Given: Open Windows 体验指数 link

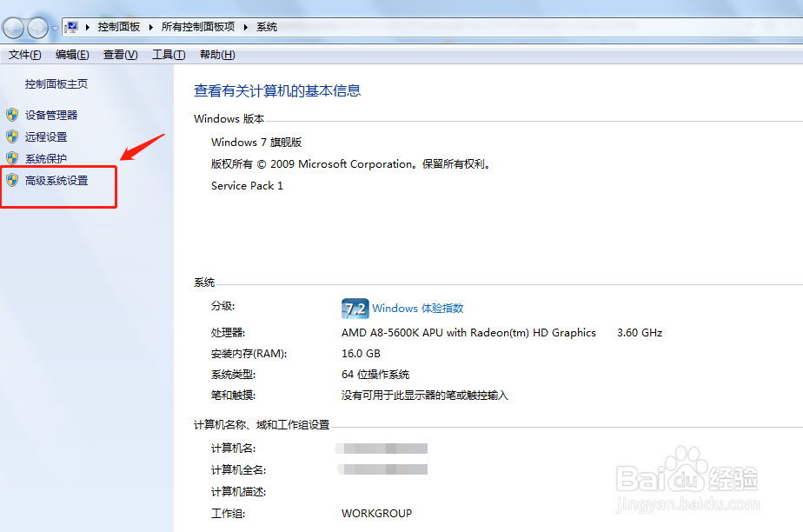Looking at the screenshot, I should [418, 309].
